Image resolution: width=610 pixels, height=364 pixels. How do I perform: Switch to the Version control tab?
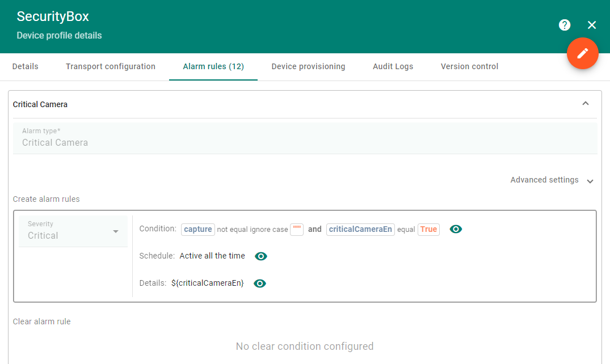pyautogui.click(x=469, y=66)
